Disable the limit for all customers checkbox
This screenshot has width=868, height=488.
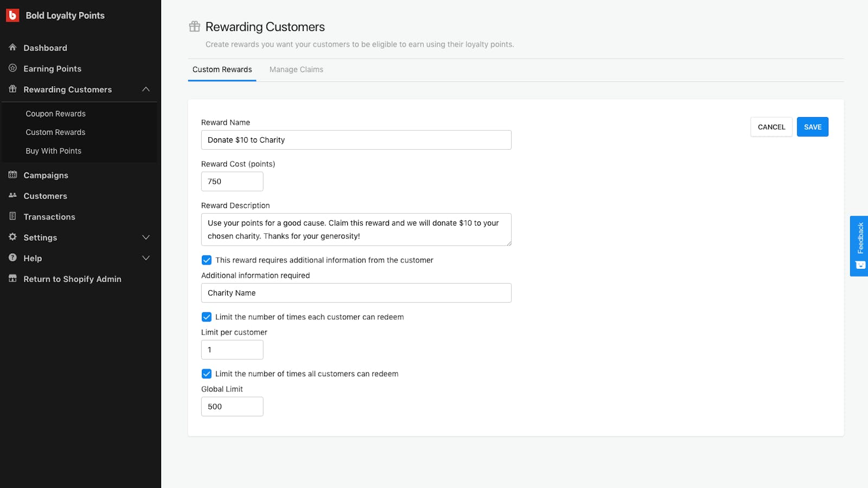[x=207, y=374]
